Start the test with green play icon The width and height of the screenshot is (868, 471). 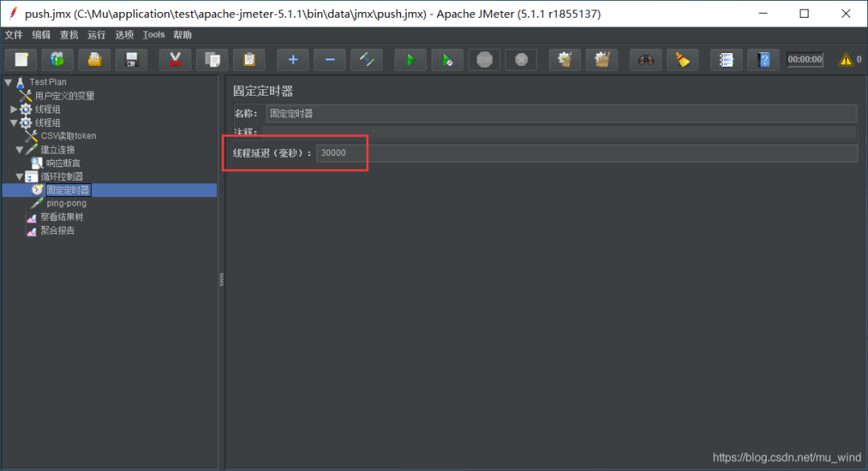coord(410,59)
